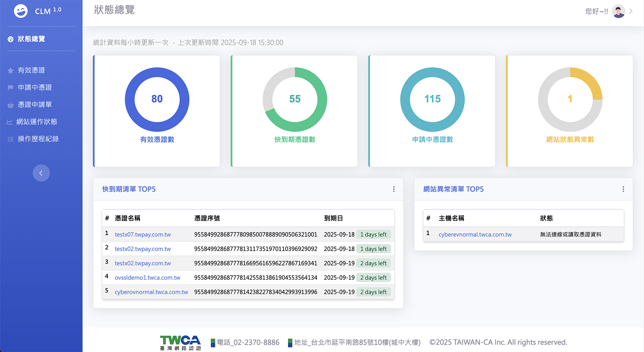Click the list icon beside 操作歷程紀錄
The image size is (644, 352).
(x=10, y=139)
